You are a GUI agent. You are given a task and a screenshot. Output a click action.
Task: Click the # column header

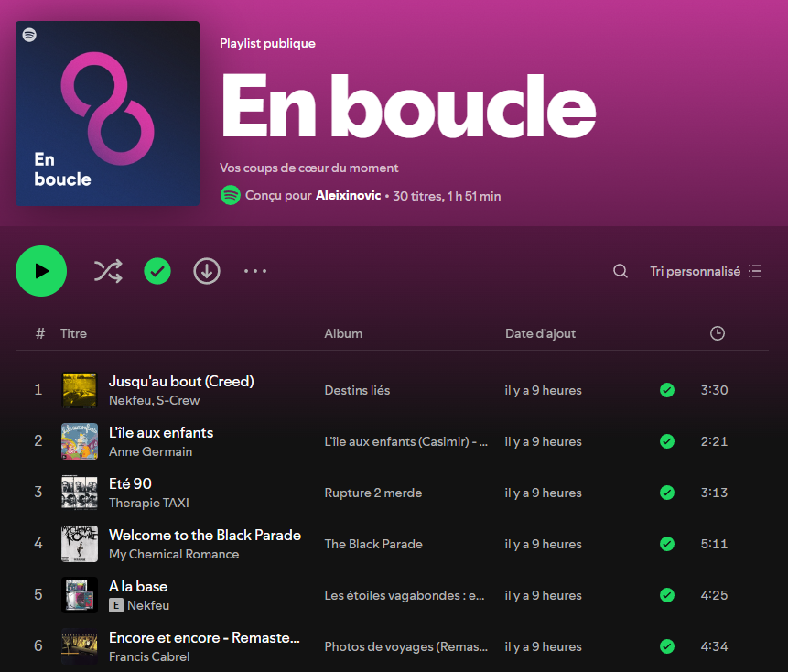coord(40,334)
